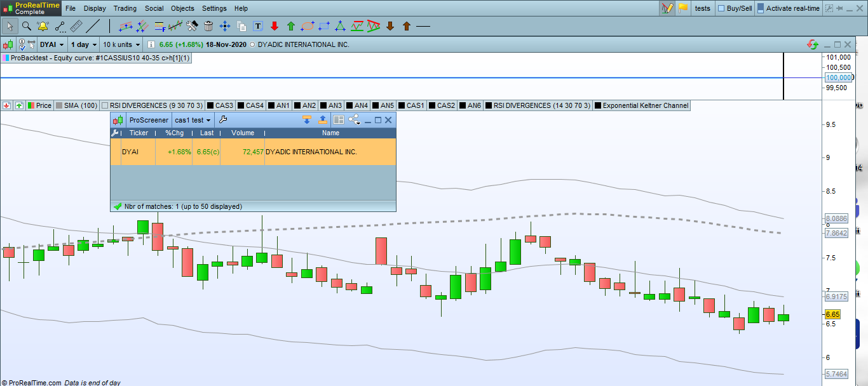Select the cursor pointer tool
868x386 pixels.
pyautogui.click(x=10, y=26)
